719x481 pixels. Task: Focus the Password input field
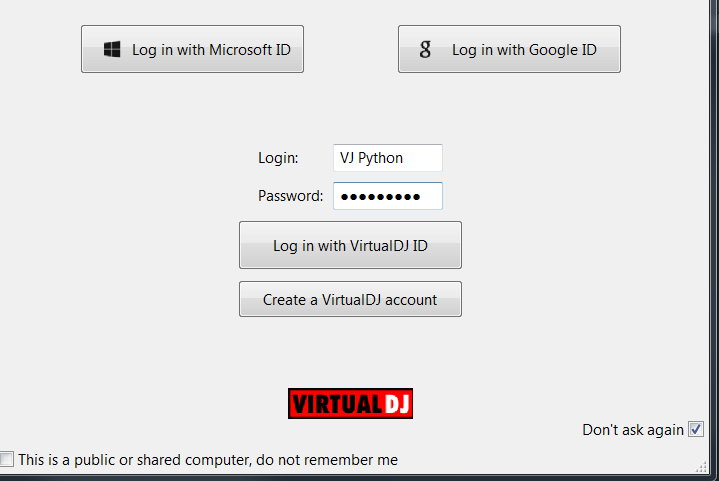(387, 196)
